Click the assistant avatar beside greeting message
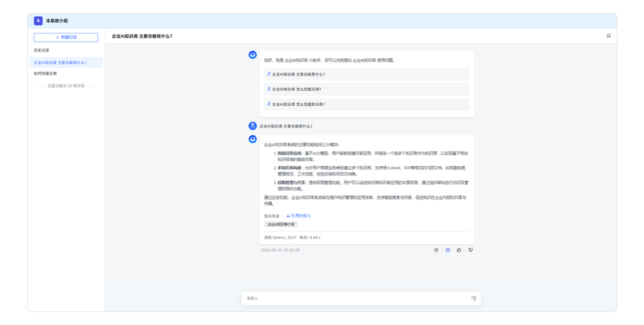Screen dimensions: 644x325 pos(252,55)
